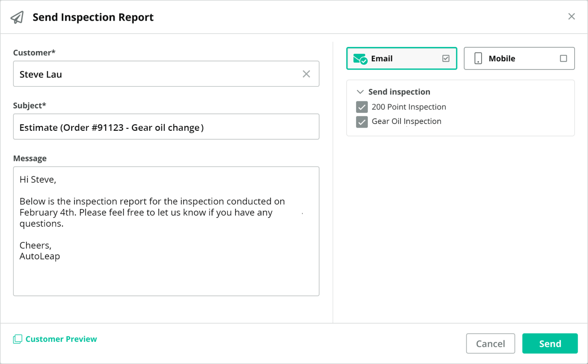Uncheck the Email delivery checkbox
The height and width of the screenshot is (364, 588).
point(445,58)
